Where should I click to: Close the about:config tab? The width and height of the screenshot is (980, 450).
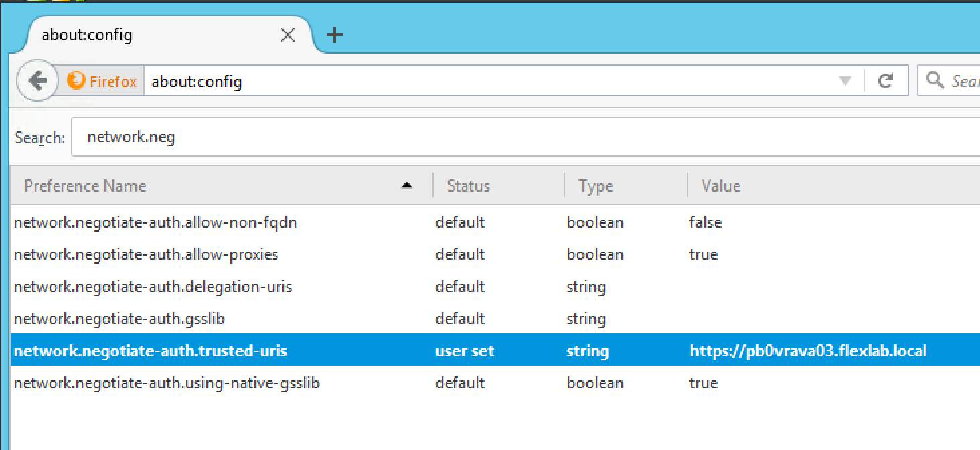(288, 35)
